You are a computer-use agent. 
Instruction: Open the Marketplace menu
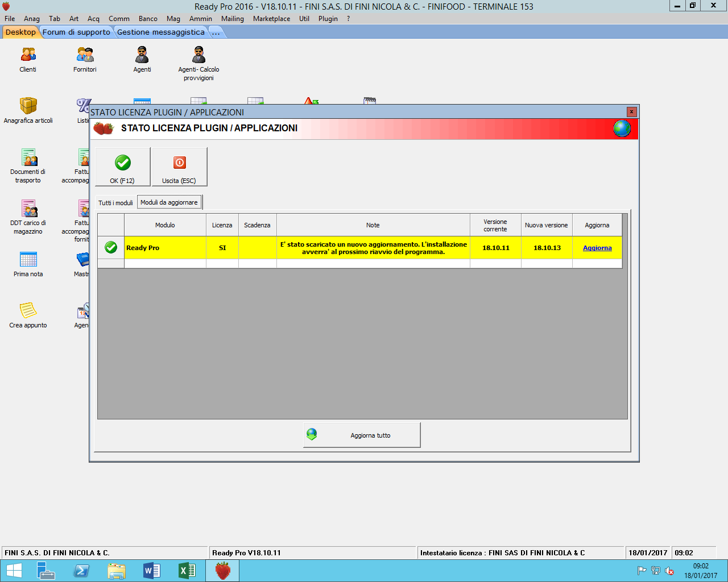tap(271, 19)
